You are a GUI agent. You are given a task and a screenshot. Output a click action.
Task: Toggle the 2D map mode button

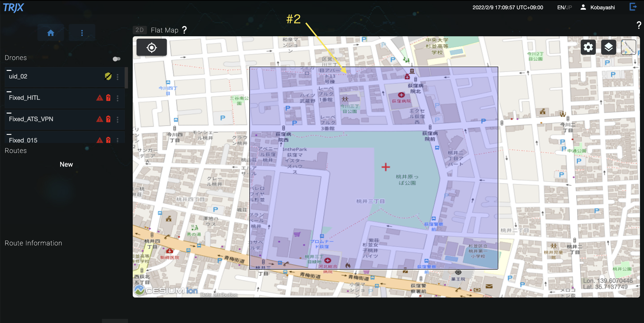(x=139, y=30)
